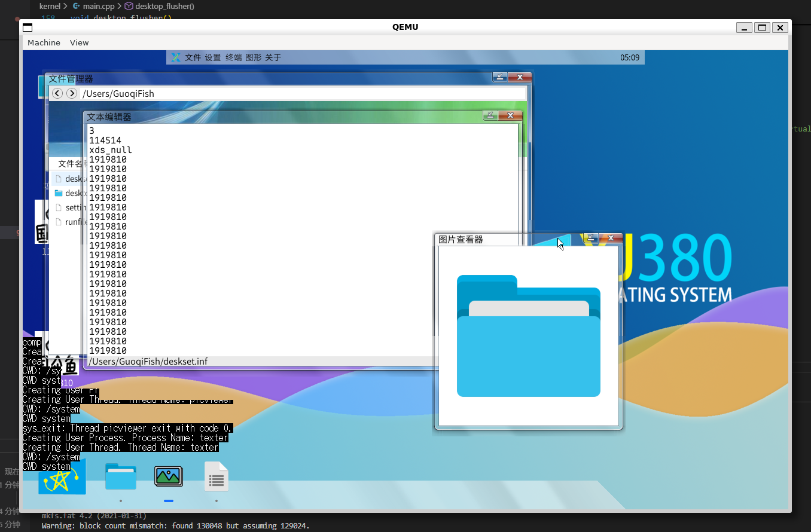Select the runfile entry in the file list
Screen dimensions: 811x532
pos(71,222)
